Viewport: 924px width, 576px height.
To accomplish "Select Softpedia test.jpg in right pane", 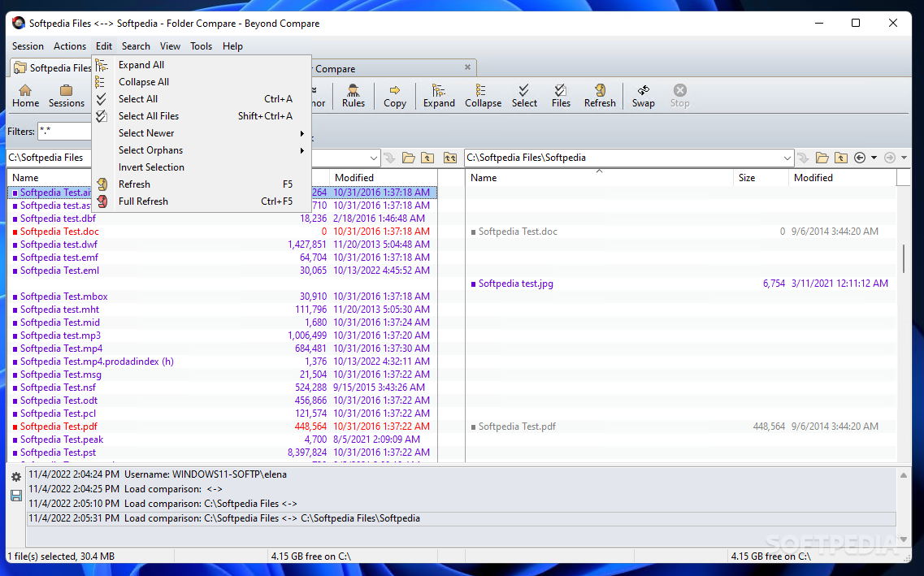I will point(681,284).
